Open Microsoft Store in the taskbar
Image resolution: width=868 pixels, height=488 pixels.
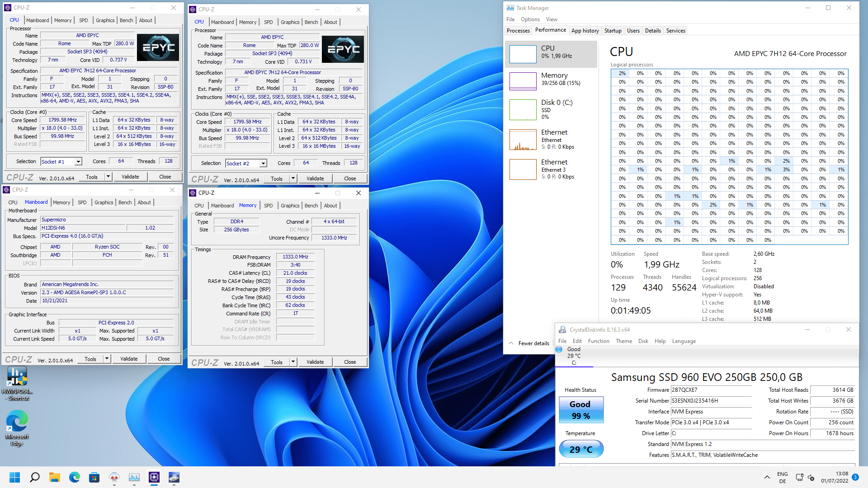(94, 477)
